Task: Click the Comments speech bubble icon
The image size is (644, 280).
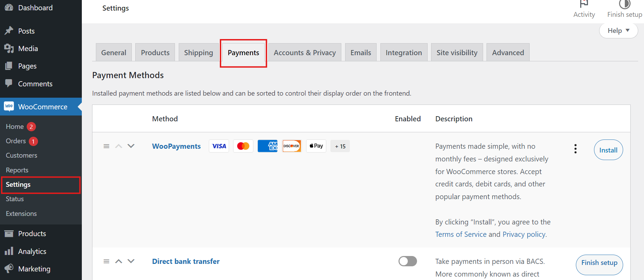Action: click(x=9, y=83)
